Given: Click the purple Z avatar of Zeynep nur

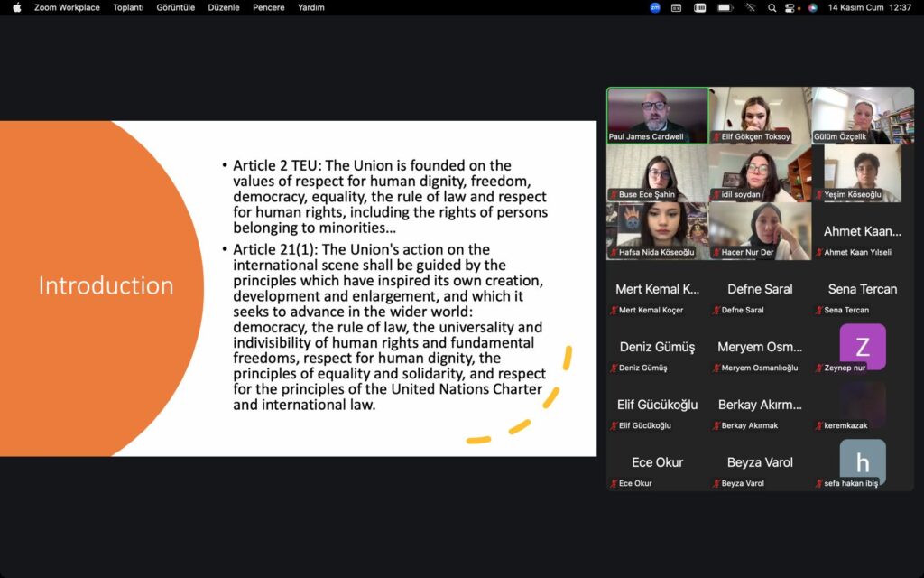Looking at the screenshot, I should click(x=862, y=346).
